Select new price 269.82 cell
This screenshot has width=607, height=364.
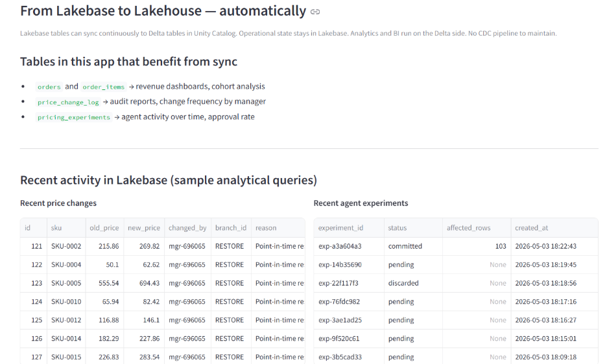pyautogui.click(x=144, y=246)
